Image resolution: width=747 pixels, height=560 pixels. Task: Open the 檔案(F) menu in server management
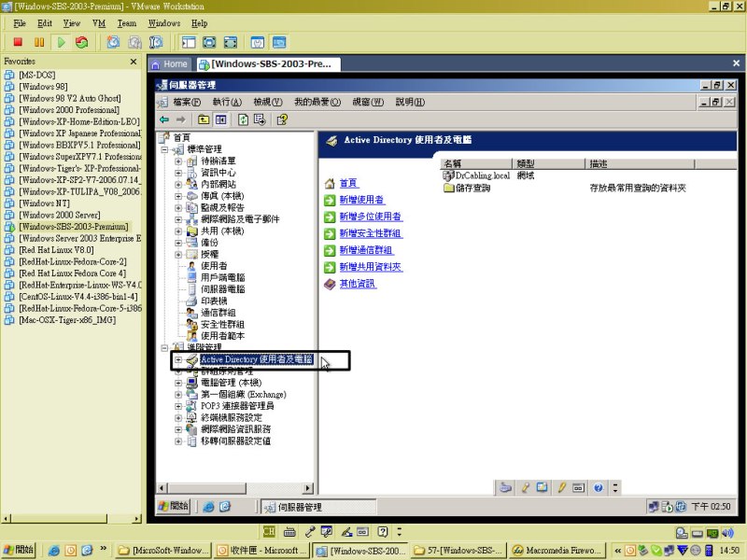[187, 102]
